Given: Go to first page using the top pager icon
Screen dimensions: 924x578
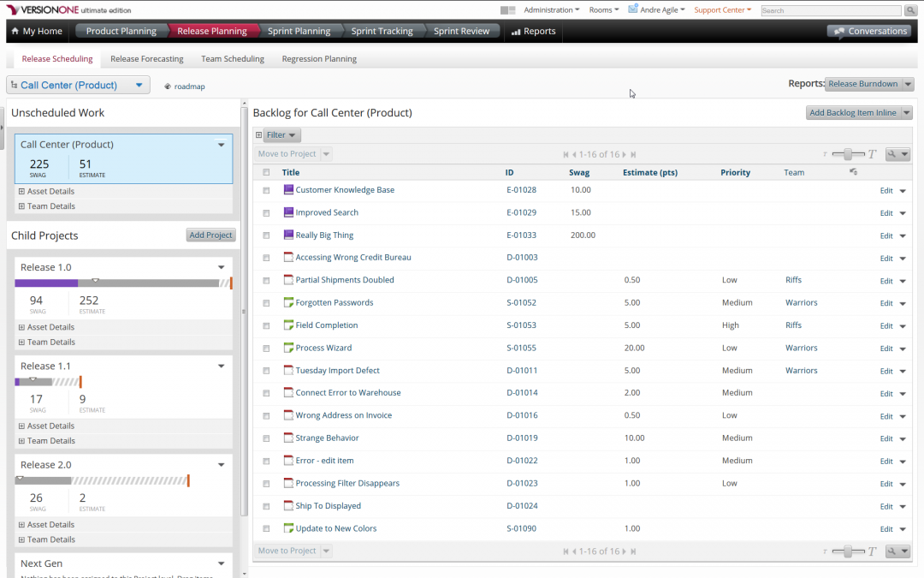Looking at the screenshot, I should [566, 154].
